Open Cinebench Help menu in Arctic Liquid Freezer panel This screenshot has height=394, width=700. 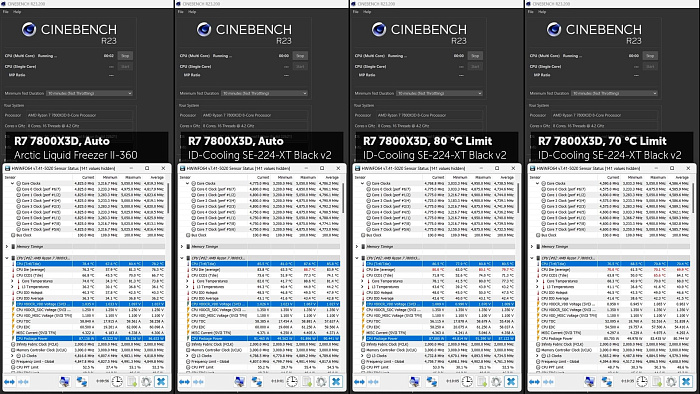17,12
